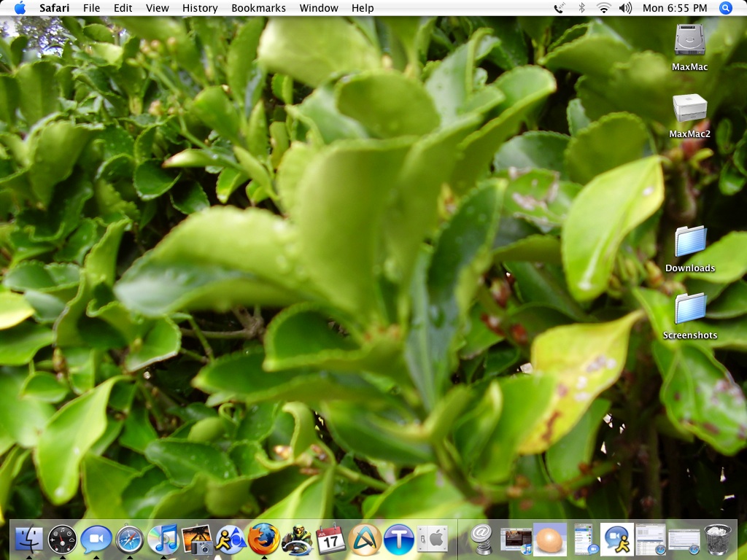This screenshot has width=747, height=560.
Task: Open the Window menu
Action: pyautogui.click(x=319, y=8)
